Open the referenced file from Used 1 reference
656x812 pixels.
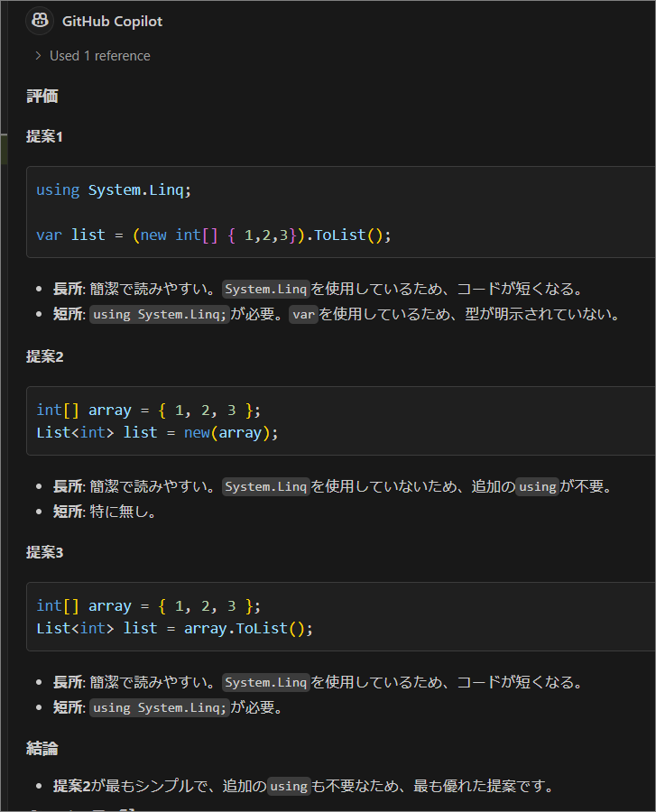point(99,55)
